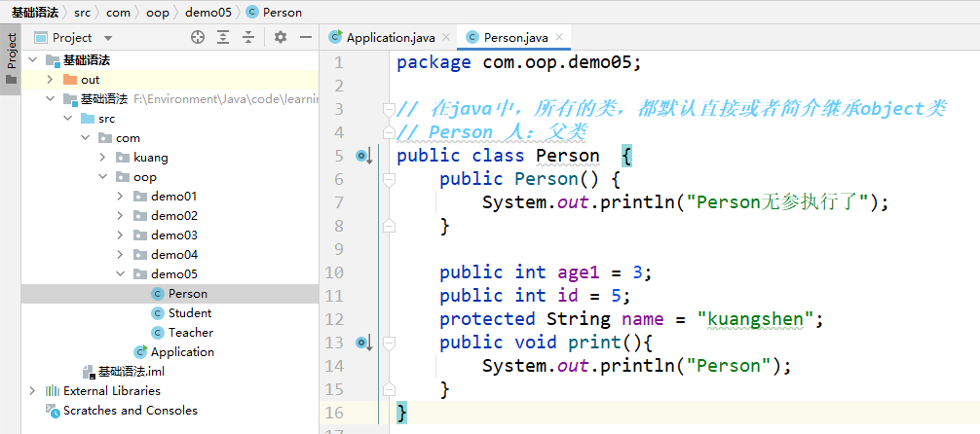Select Student class in project tree
Viewport: 980px width, 434px height.
click(x=190, y=313)
